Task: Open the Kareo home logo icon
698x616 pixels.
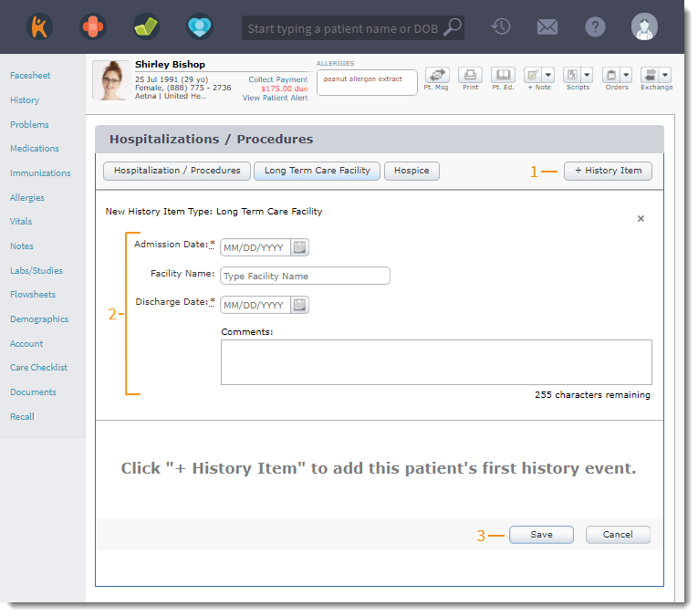Action: tap(39, 27)
